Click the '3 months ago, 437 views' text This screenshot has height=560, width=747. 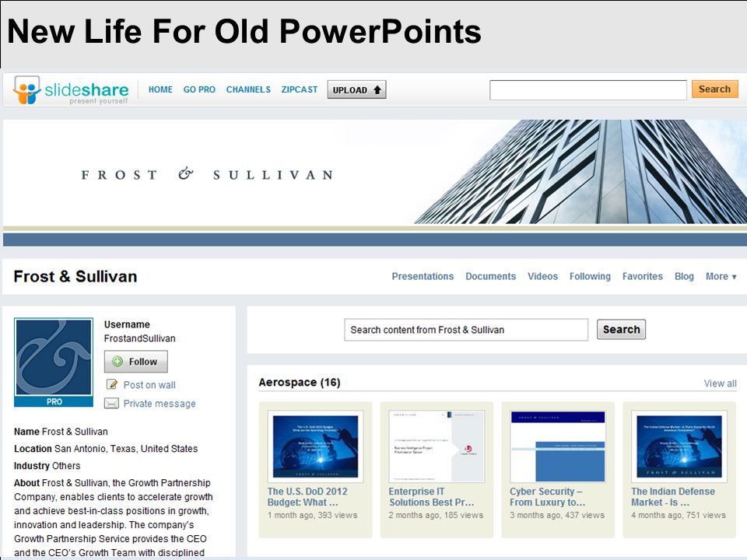557,515
